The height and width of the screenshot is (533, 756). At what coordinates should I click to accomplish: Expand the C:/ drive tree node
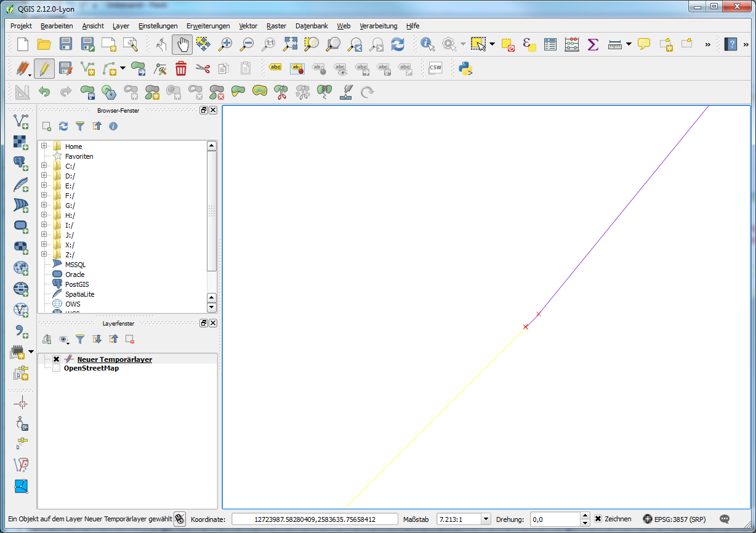[x=44, y=166]
